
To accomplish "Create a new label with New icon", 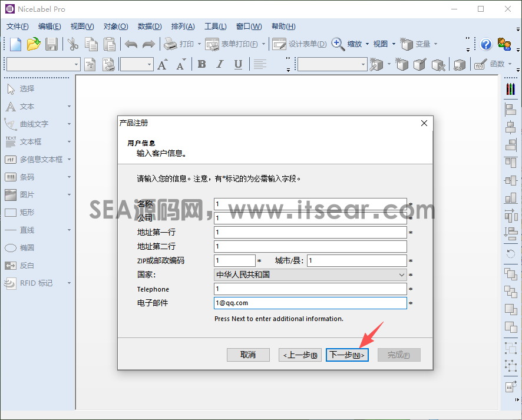I will tap(15, 44).
